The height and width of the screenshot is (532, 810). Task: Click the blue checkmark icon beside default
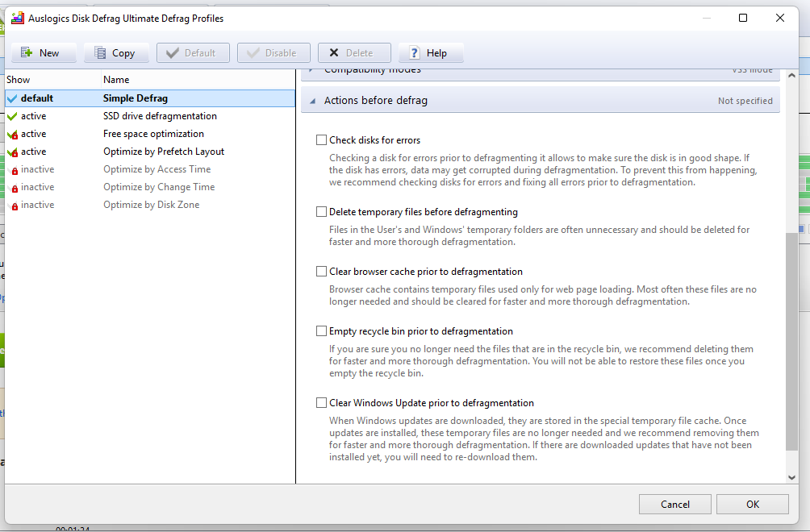(11, 98)
